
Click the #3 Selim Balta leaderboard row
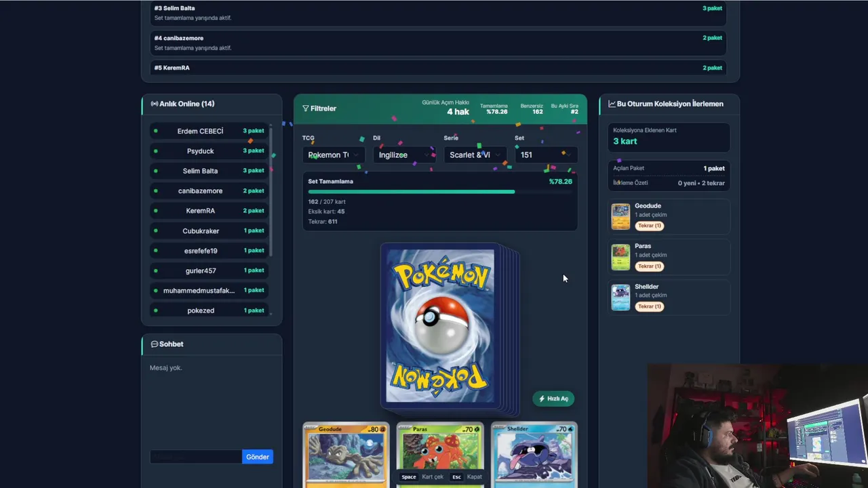coord(438,13)
